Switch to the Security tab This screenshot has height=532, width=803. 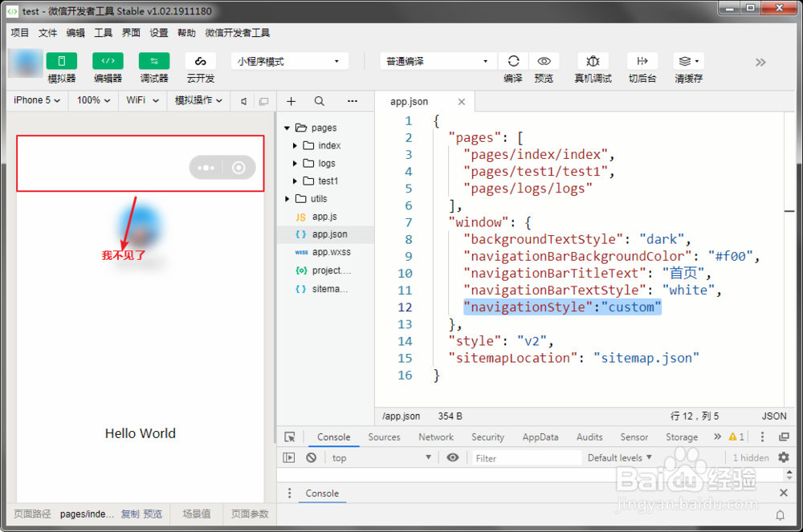click(487, 437)
